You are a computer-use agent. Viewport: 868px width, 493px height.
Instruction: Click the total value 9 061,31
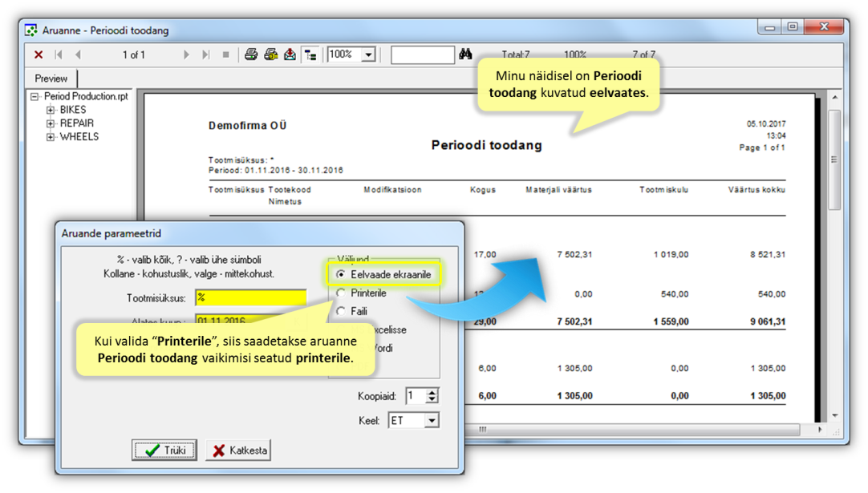[768, 321]
